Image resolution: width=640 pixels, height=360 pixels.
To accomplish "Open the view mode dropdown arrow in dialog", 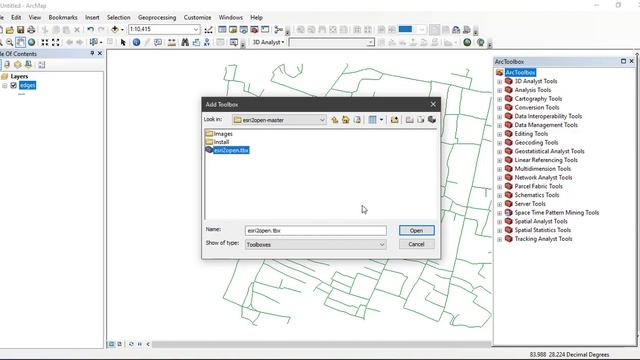I will [x=382, y=120].
